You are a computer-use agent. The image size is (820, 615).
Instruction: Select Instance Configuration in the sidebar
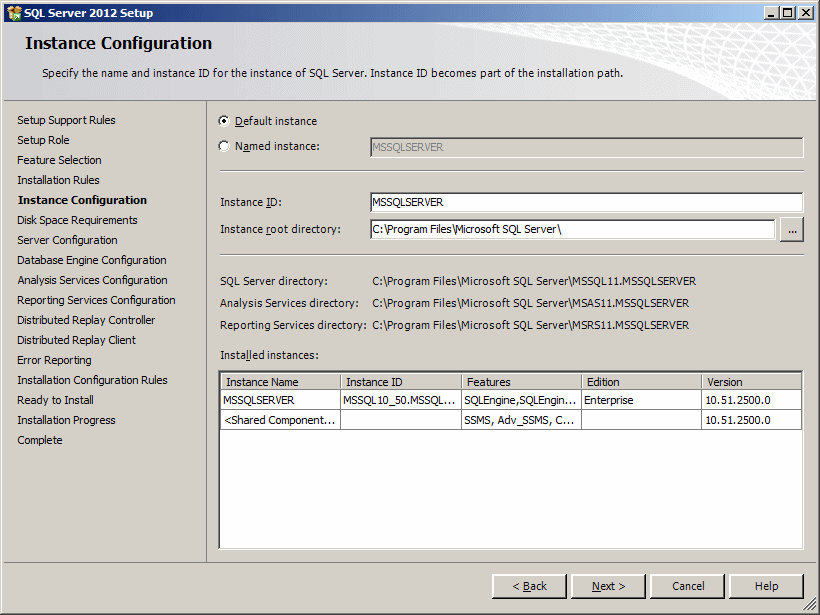click(82, 200)
